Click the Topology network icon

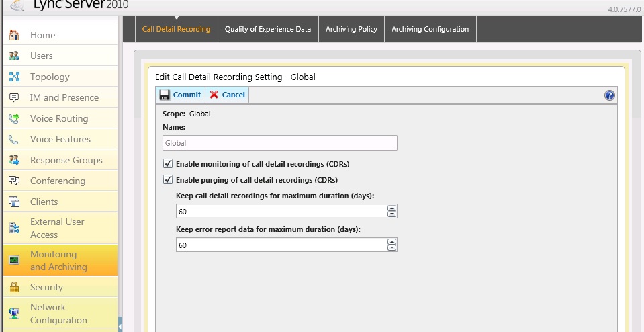(x=14, y=77)
